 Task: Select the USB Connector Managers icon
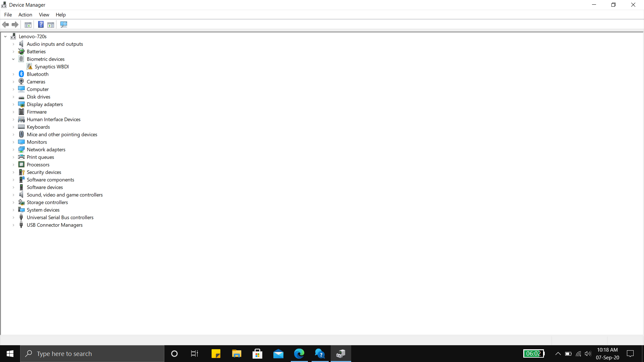tap(21, 225)
